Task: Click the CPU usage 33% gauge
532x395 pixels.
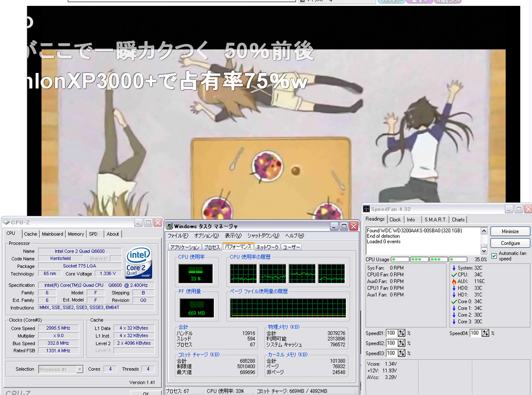Action: point(196,274)
